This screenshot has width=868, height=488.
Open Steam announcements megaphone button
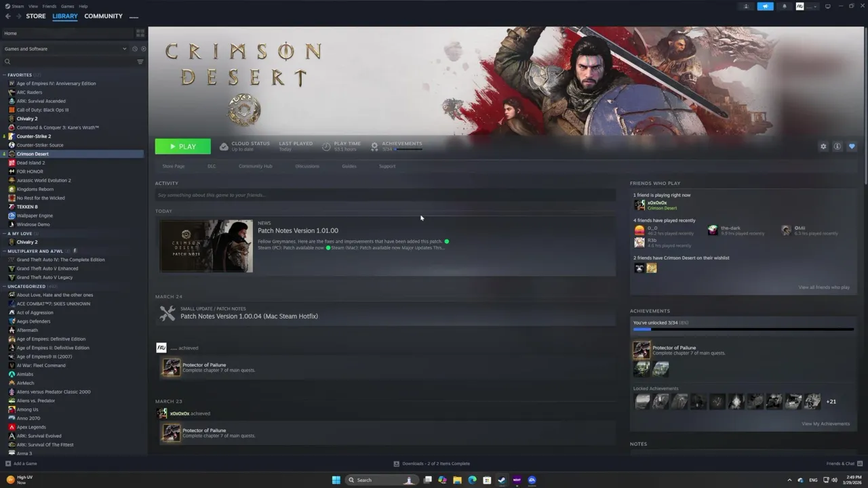click(x=765, y=6)
